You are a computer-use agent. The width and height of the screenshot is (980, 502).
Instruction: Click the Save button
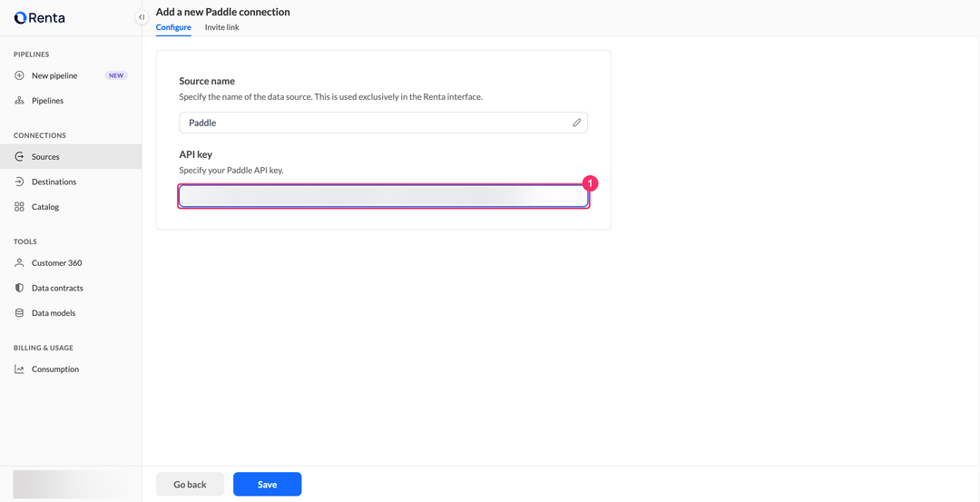click(268, 485)
